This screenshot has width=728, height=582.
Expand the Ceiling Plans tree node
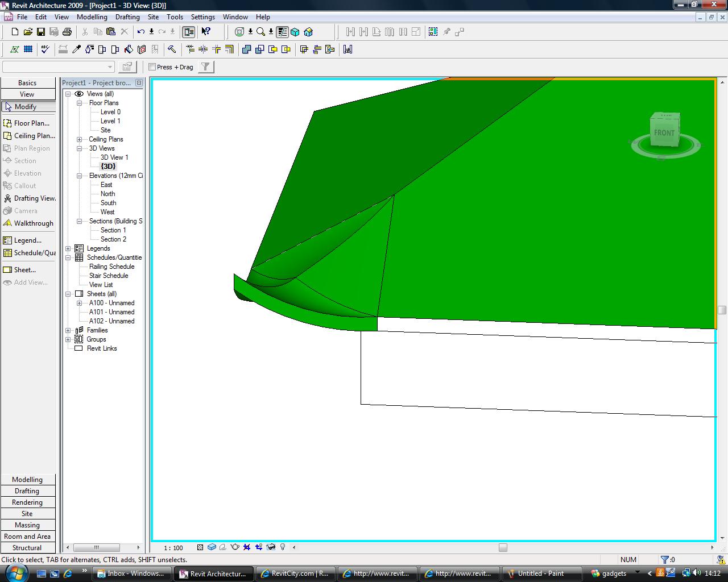pos(80,139)
